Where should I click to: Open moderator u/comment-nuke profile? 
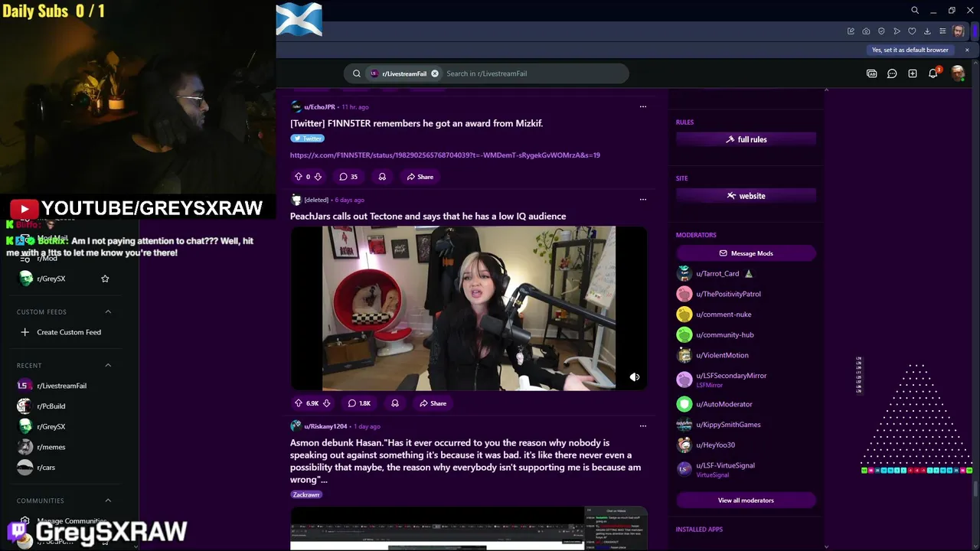[x=724, y=315]
